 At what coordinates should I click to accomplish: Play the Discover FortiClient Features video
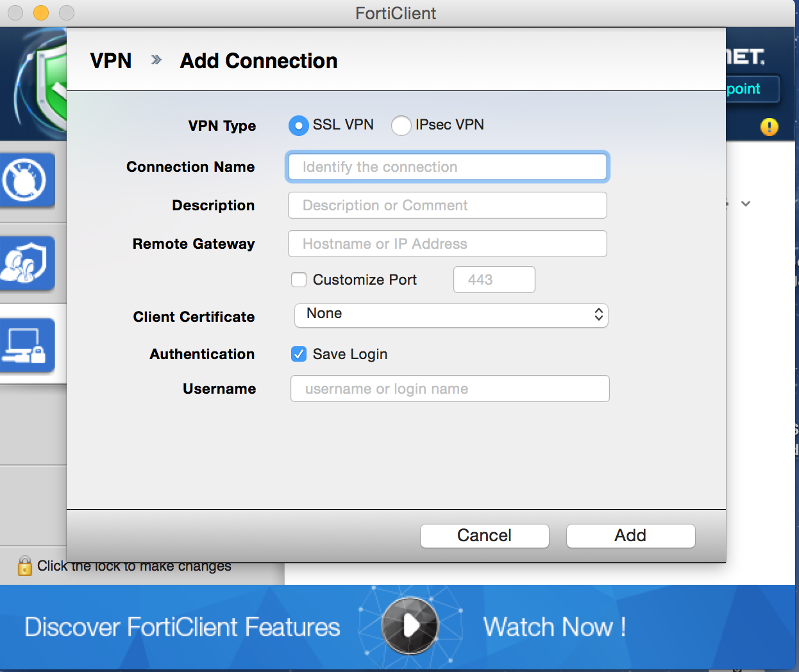[410, 626]
